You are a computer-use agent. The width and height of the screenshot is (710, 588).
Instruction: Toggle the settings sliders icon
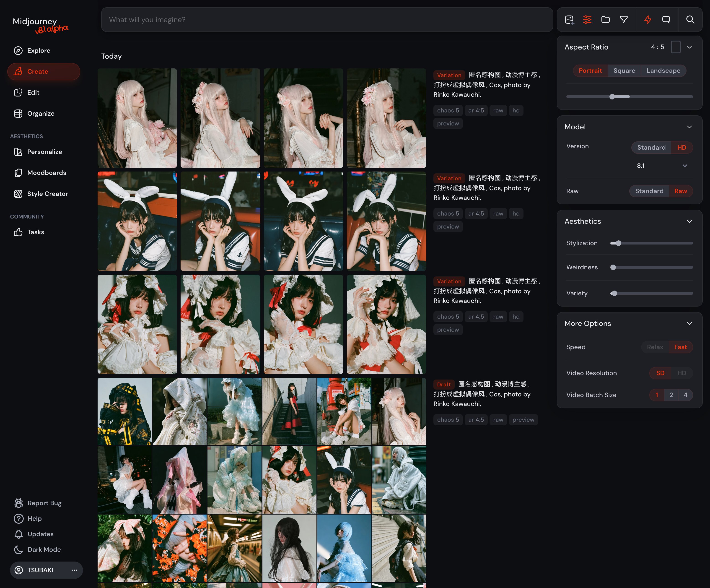point(587,20)
